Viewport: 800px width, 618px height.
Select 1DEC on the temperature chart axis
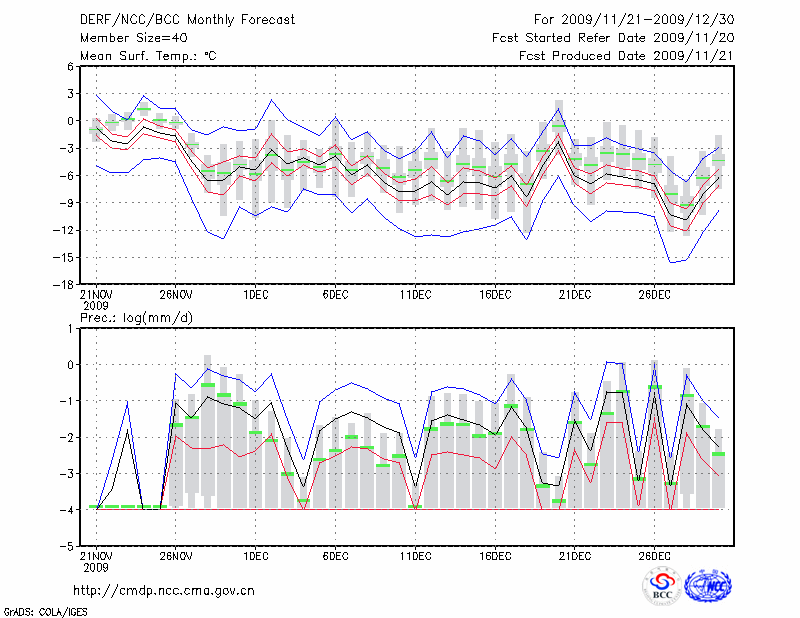tap(255, 295)
